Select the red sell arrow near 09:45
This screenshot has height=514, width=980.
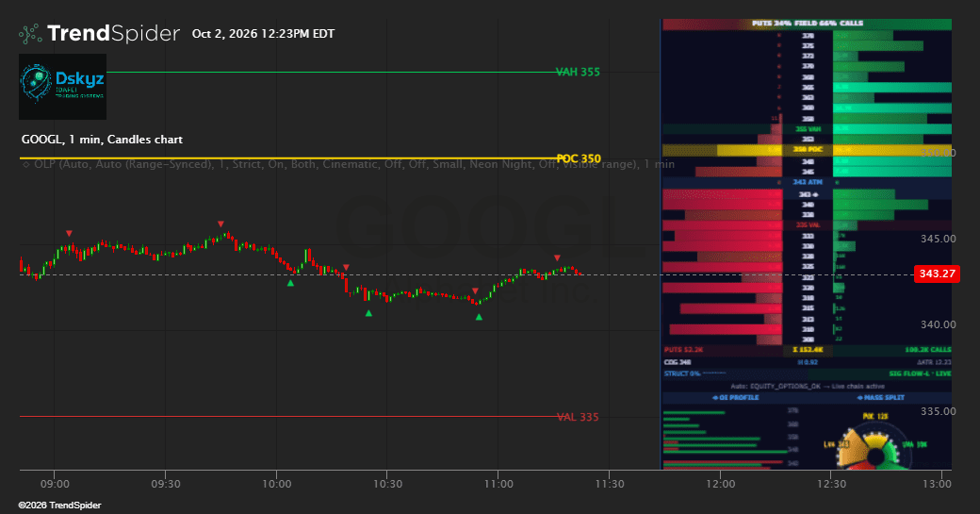pyautogui.click(x=220, y=224)
